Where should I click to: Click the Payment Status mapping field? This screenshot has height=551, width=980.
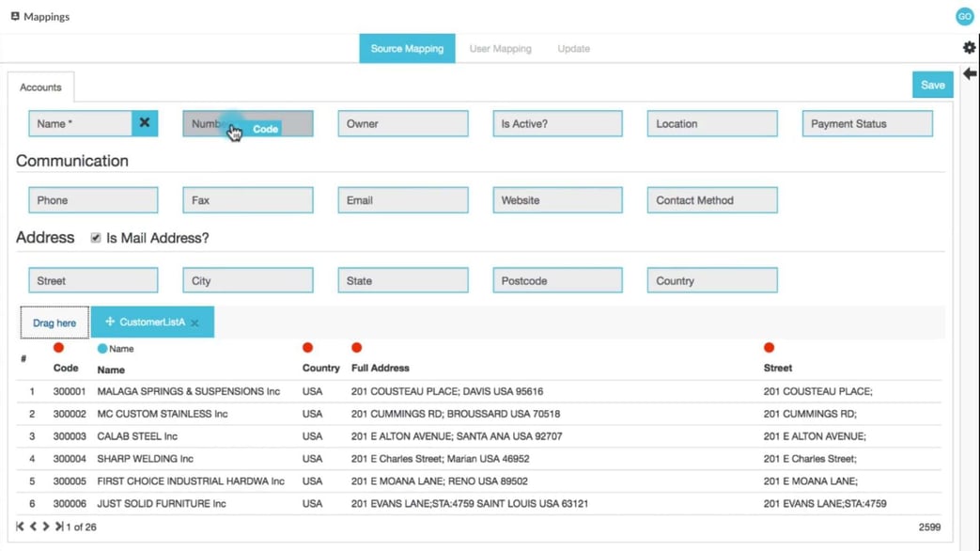(867, 123)
